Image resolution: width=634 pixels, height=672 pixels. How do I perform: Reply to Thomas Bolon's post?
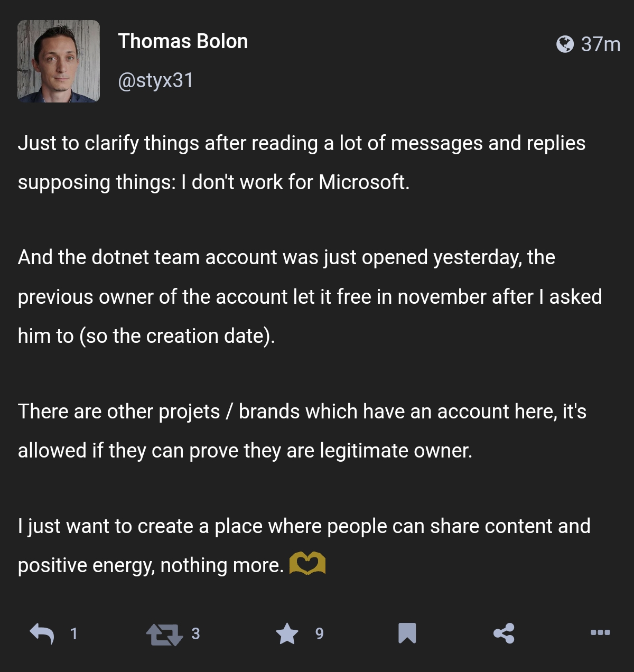tap(42, 633)
